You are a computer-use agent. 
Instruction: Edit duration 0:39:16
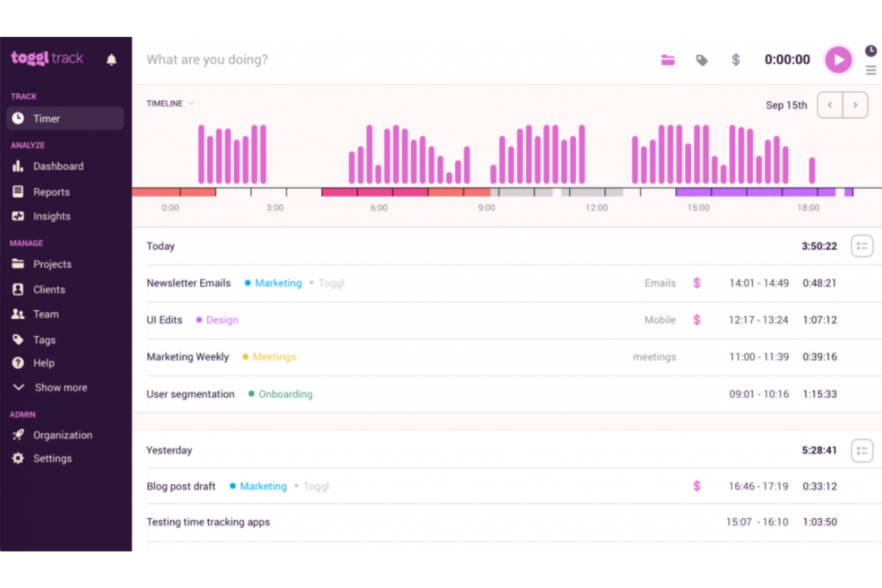point(820,357)
